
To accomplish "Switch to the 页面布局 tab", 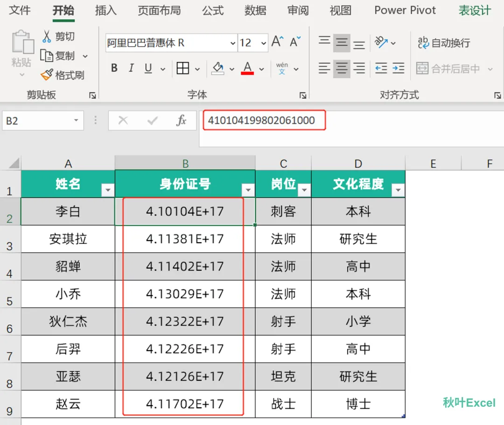I will pos(159,10).
